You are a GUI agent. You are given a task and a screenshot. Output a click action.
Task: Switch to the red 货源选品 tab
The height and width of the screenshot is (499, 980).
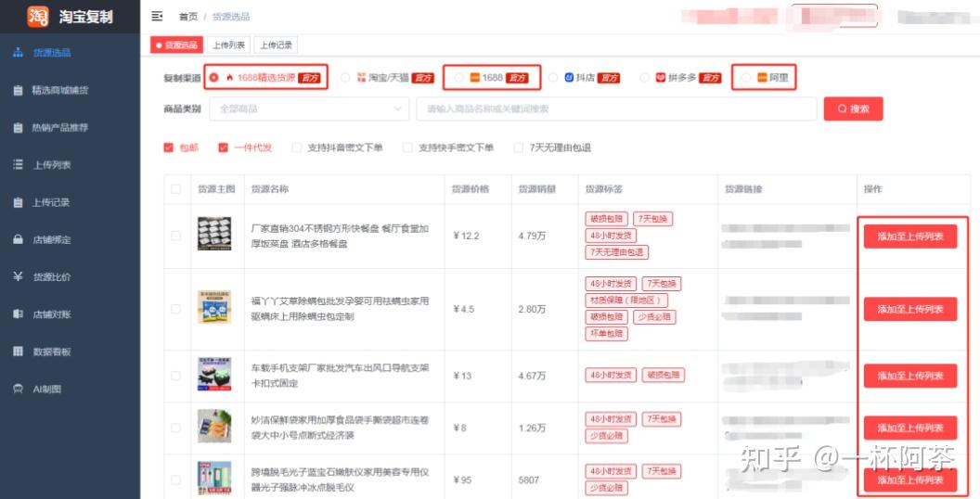(176, 45)
